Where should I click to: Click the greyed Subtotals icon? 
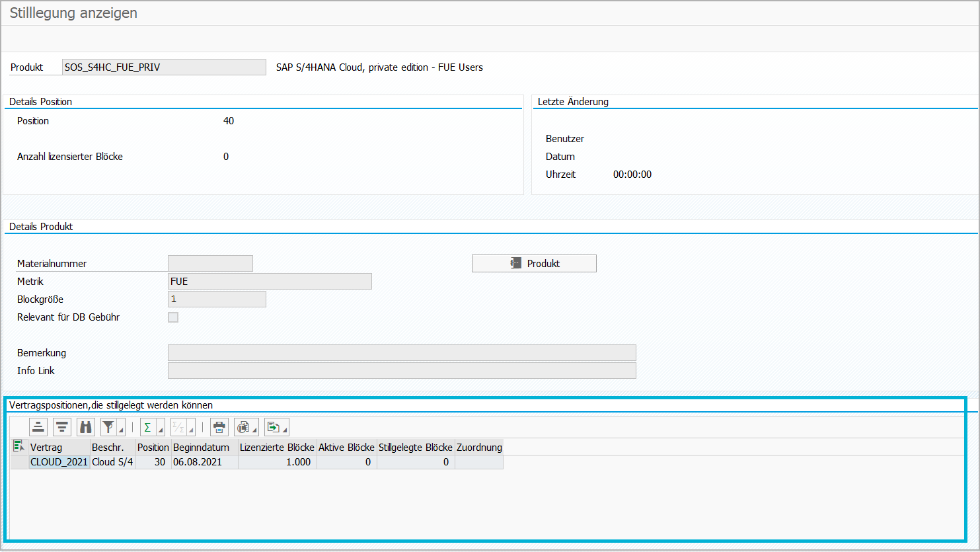click(178, 427)
